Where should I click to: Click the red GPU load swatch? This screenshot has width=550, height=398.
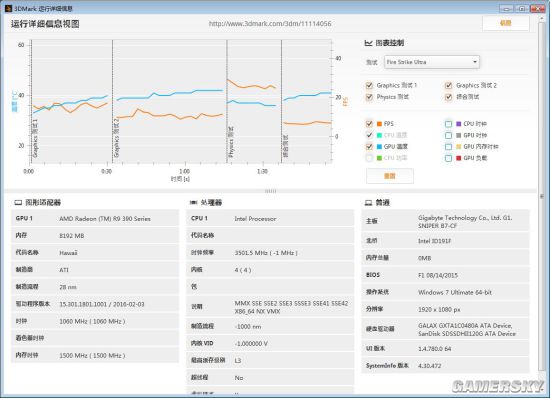tap(458, 158)
